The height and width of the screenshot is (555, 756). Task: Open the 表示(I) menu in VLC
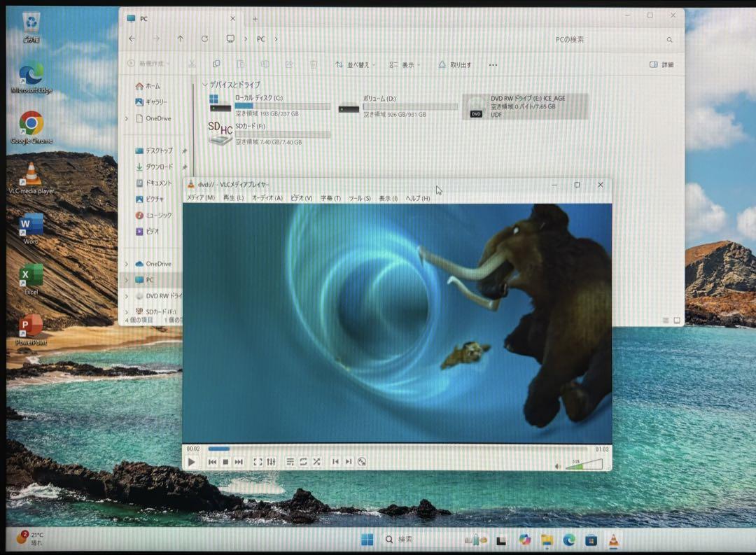388,198
